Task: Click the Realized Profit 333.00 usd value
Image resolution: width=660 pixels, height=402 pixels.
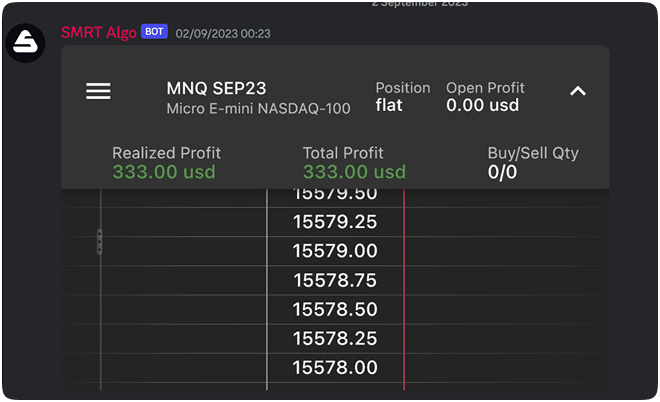Action: point(164,172)
